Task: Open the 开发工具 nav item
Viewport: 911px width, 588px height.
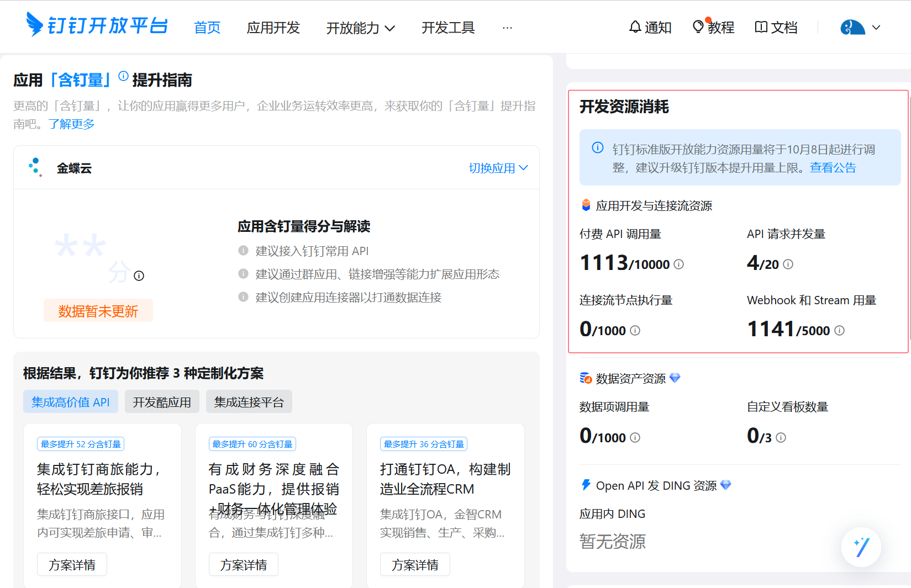Action: pos(448,28)
